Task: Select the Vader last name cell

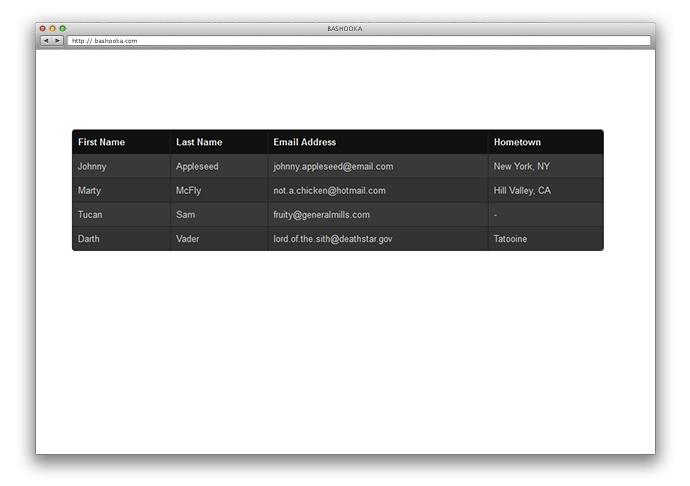Action: [x=219, y=239]
